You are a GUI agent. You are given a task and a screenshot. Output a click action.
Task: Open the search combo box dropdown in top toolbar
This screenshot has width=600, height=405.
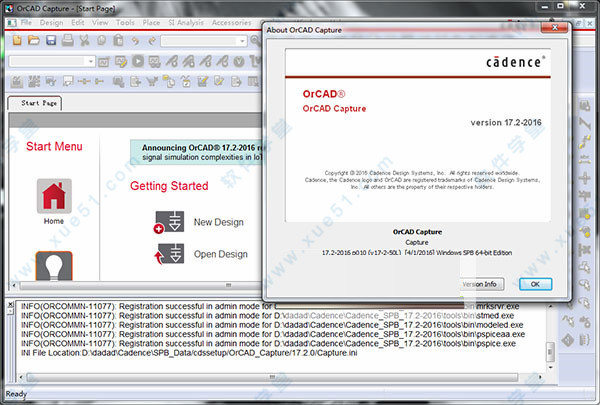(242, 41)
